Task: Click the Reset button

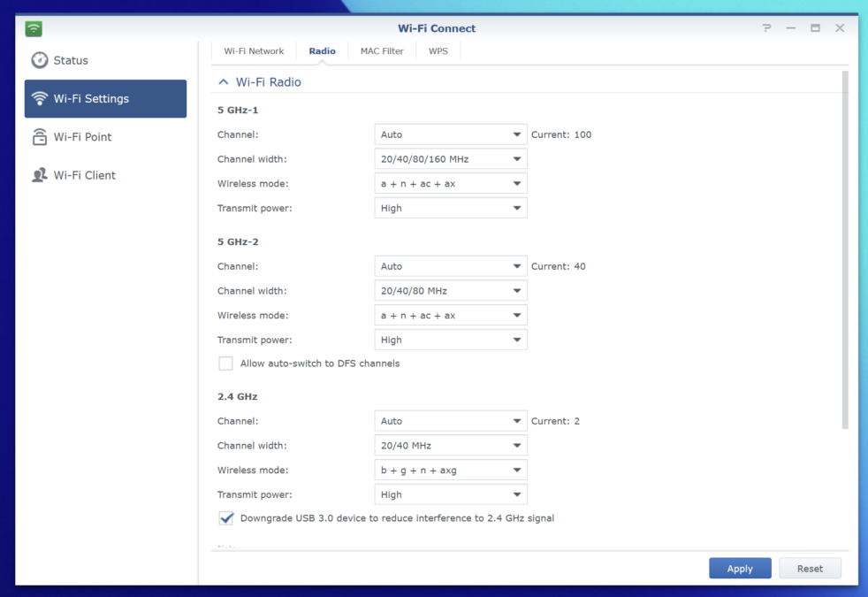Action: tap(810, 568)
